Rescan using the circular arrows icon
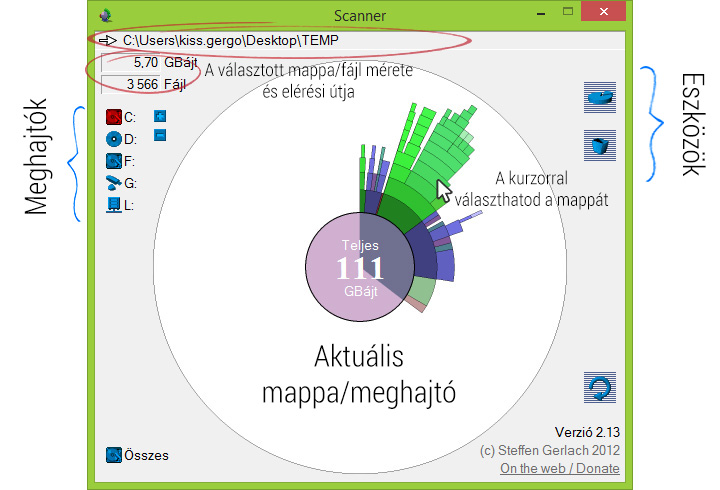The width and height of the screenshot is (720, 490). pyautogui.click(x=600, y=387)
